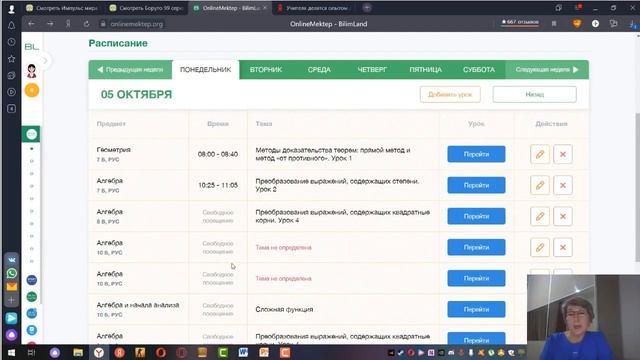Click Геометрия subject cell

pos(138,154)
